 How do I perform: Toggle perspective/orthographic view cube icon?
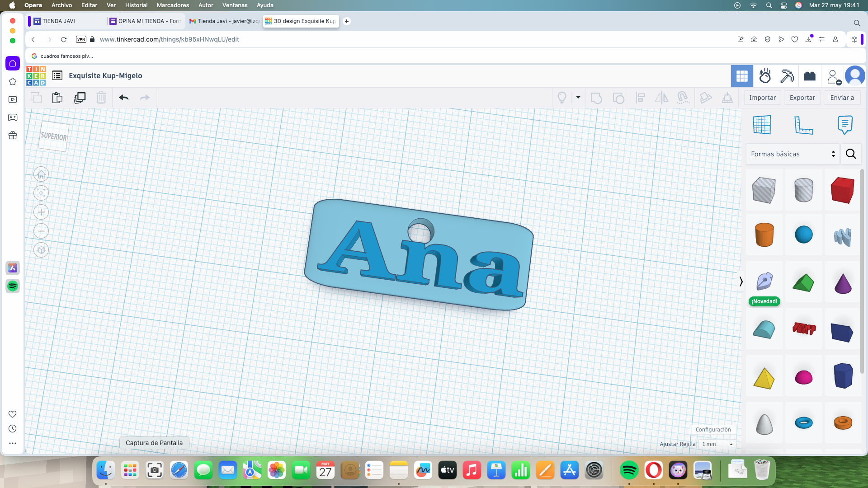click(41, 250)
